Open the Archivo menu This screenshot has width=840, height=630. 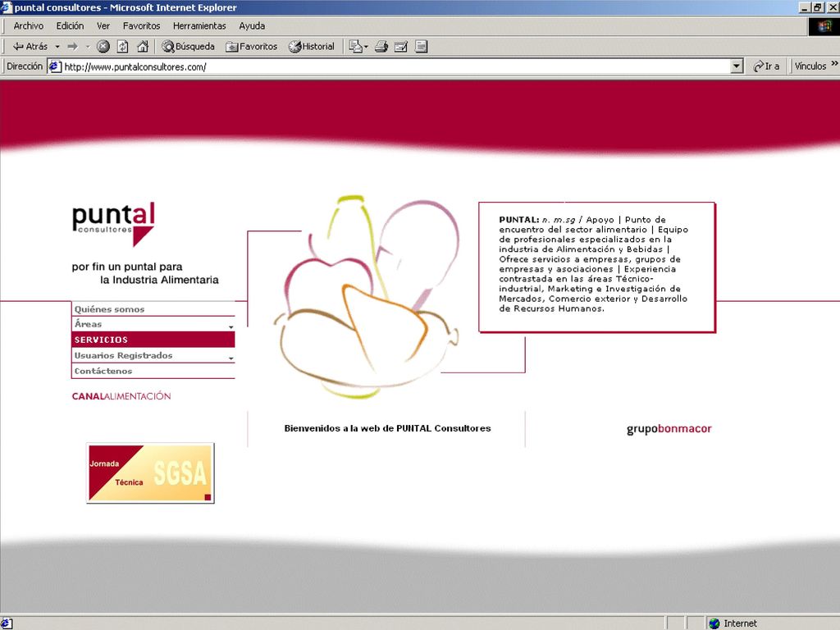pyautogui.click(x=29, y=25)
